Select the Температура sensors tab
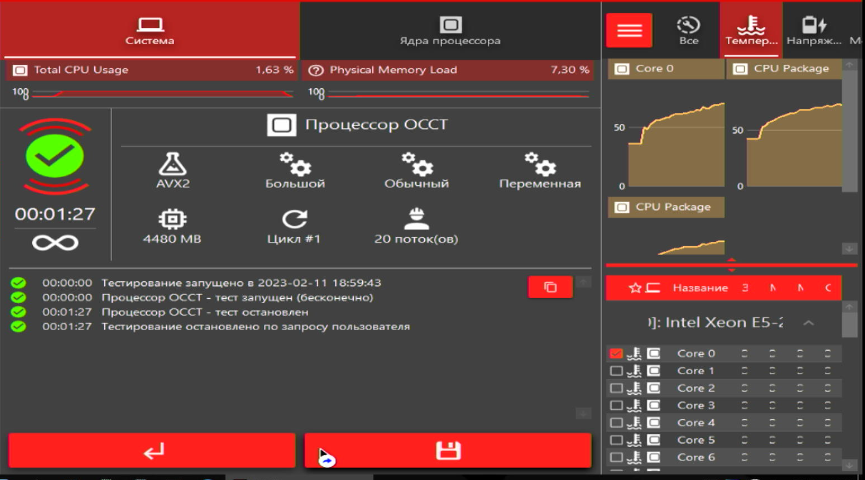 coord(751,30)
